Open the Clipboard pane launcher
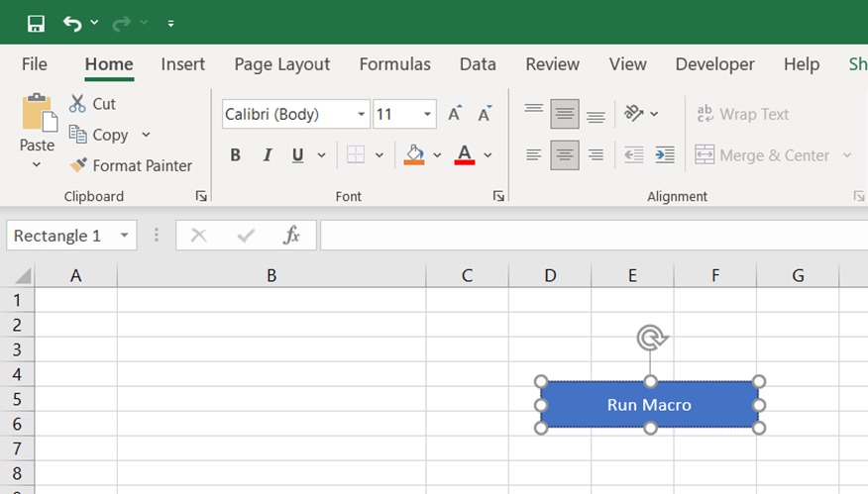 [x=201, y=196]
